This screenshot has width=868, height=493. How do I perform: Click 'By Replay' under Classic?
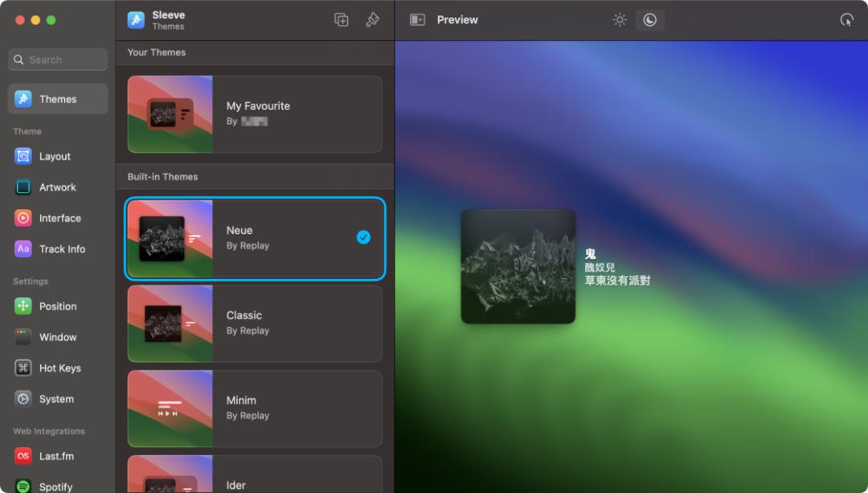point(248,331)
